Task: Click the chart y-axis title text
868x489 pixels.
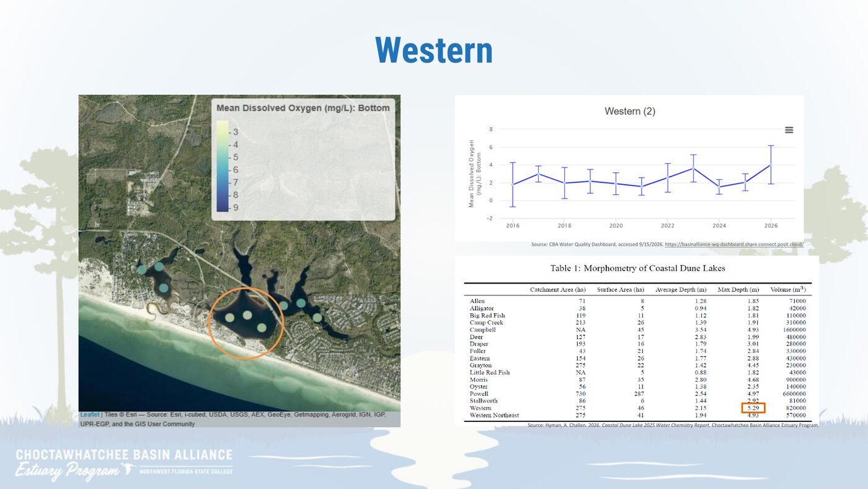Action: coord(474,173)
